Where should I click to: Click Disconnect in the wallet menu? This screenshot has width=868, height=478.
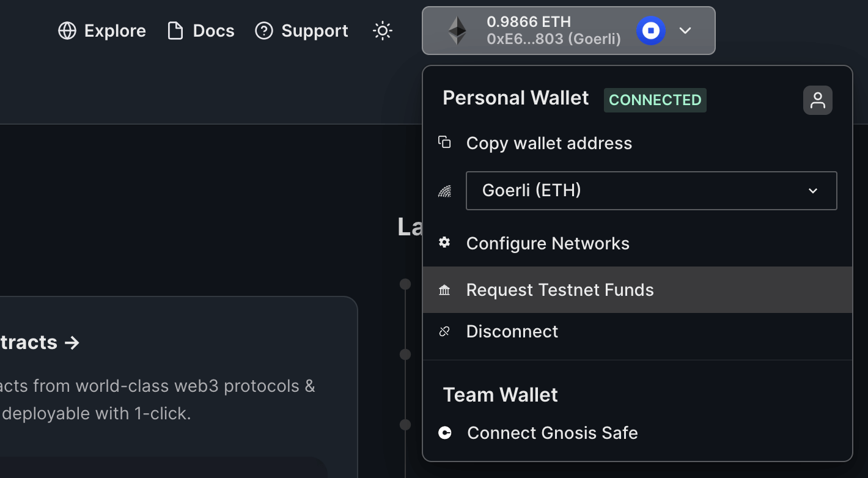click(512, 331)
